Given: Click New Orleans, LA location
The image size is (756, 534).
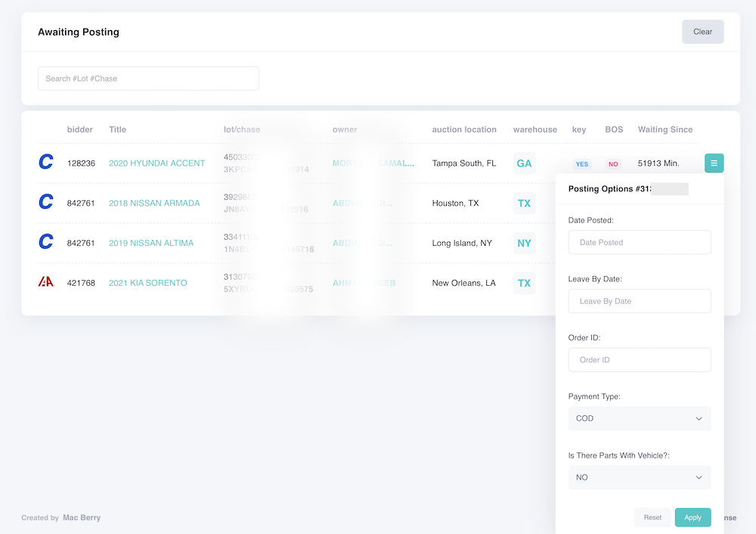Looking at the screenshot, I should 463,283.
